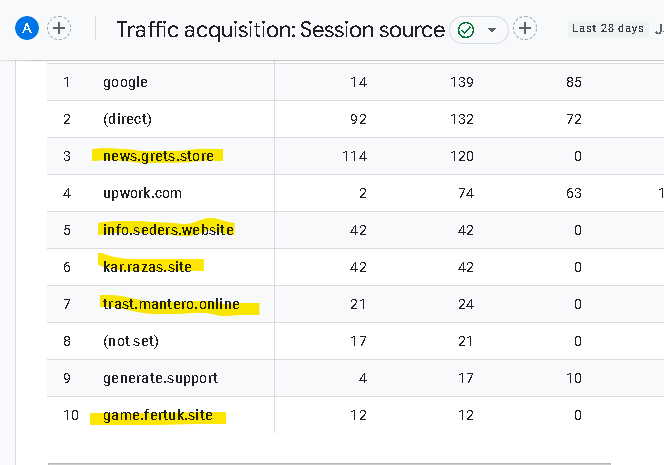Click the 'game.fertuk.site' source row
The width and height of the screenshot is (664, 465).
(158, 415)
